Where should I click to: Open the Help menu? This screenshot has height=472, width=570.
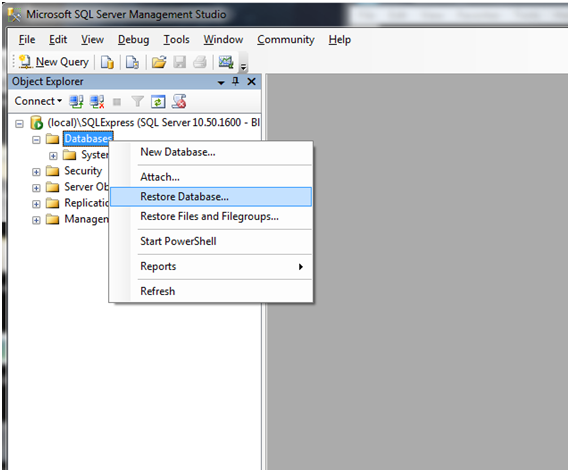340,39
